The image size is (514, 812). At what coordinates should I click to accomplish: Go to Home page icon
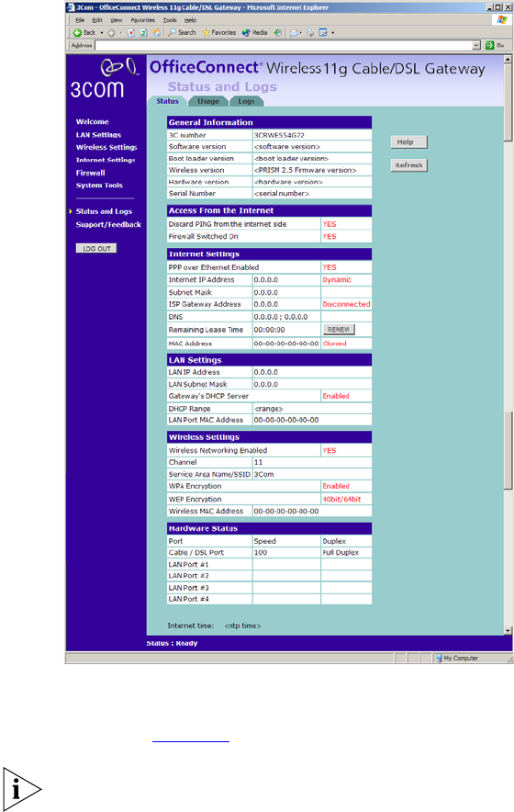(156, 32)
